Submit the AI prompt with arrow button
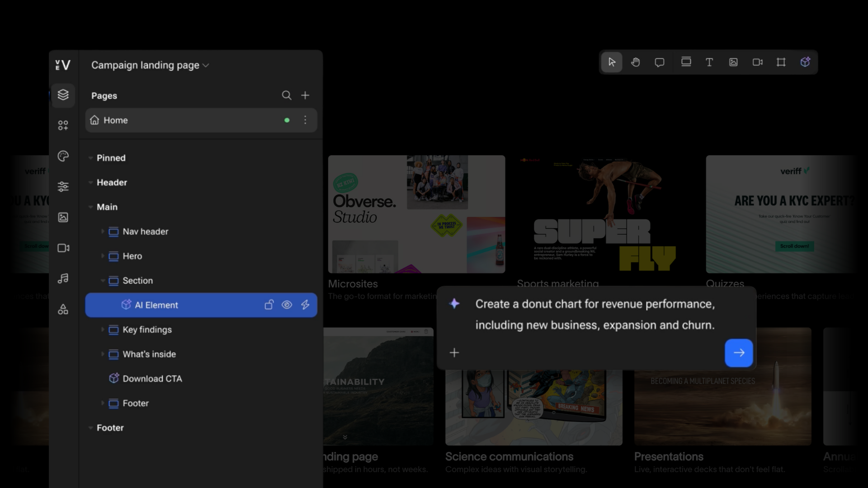This screenshot has width=868, height=488. click(739, 352)
